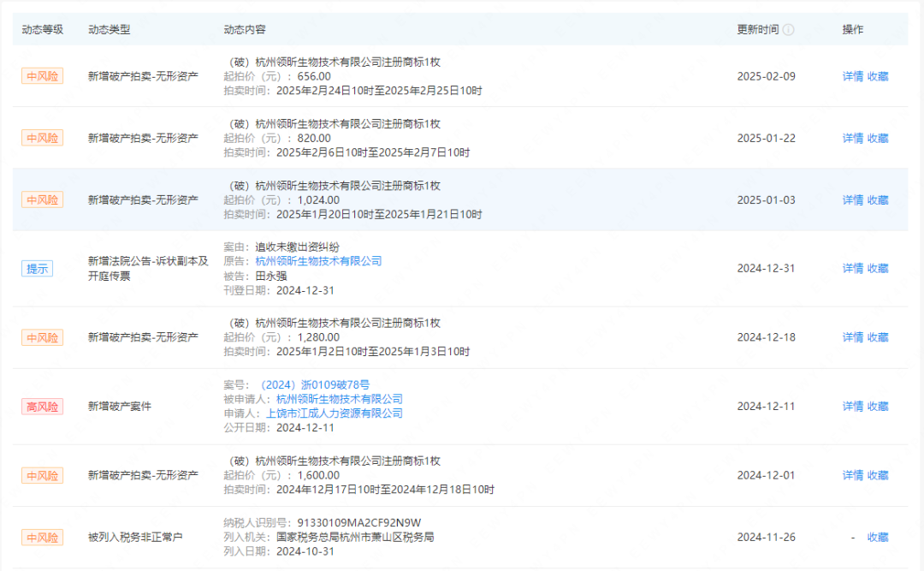
Task: Click 收藏 for the 2025-02-09 auction row
Action: [x=878, y=76]
